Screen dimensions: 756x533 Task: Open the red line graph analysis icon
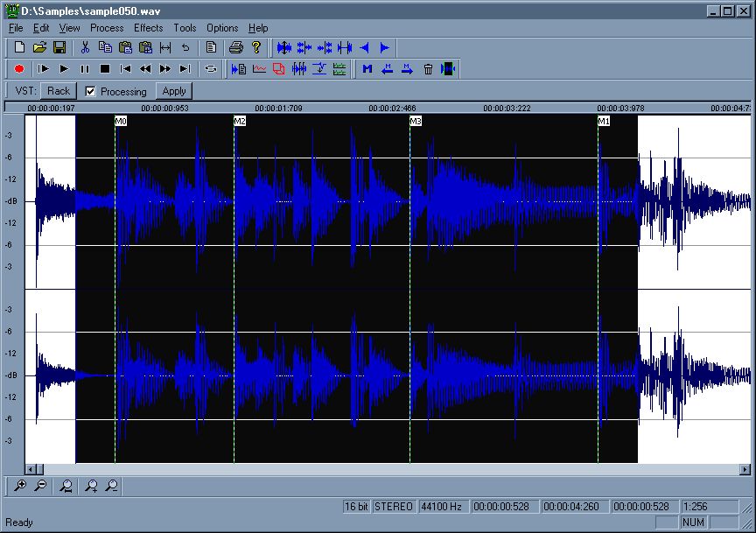coord(259,69)
